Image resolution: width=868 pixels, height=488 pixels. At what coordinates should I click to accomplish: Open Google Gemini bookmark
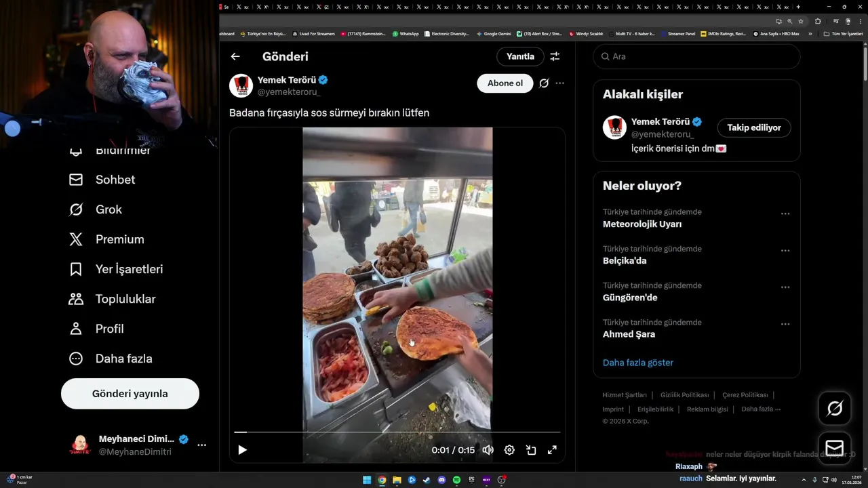(x=494, y=33)
